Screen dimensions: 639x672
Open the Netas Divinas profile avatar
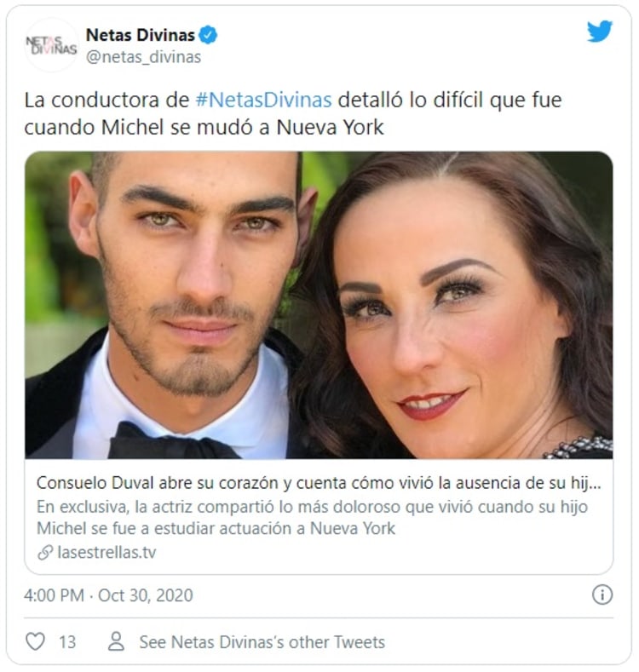click(52, 45)
